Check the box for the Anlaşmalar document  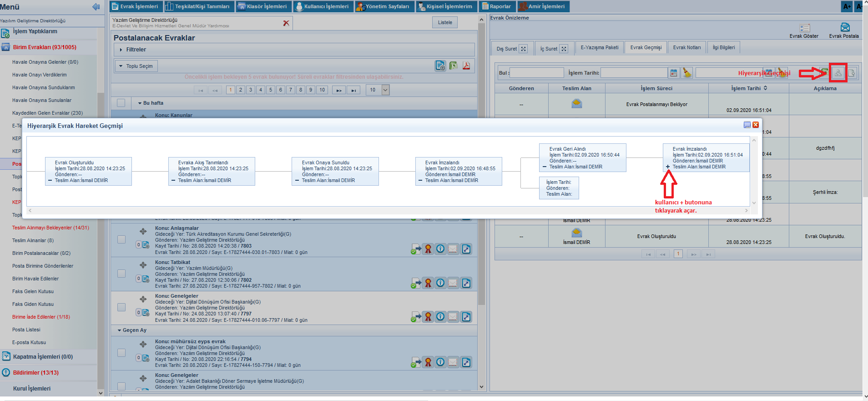click(x=121, y=239)
